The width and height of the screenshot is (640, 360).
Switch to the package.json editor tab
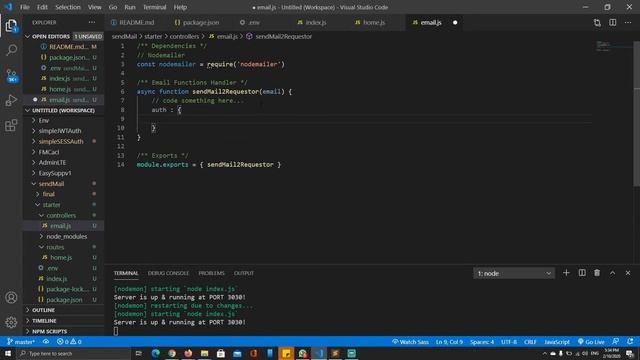(x=197, y=22)
